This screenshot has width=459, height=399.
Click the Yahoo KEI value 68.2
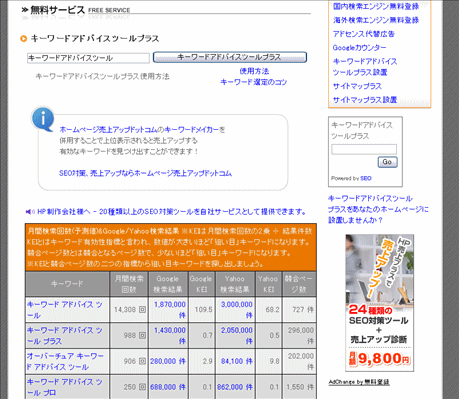pyautogui.click(x=272, y=310)
